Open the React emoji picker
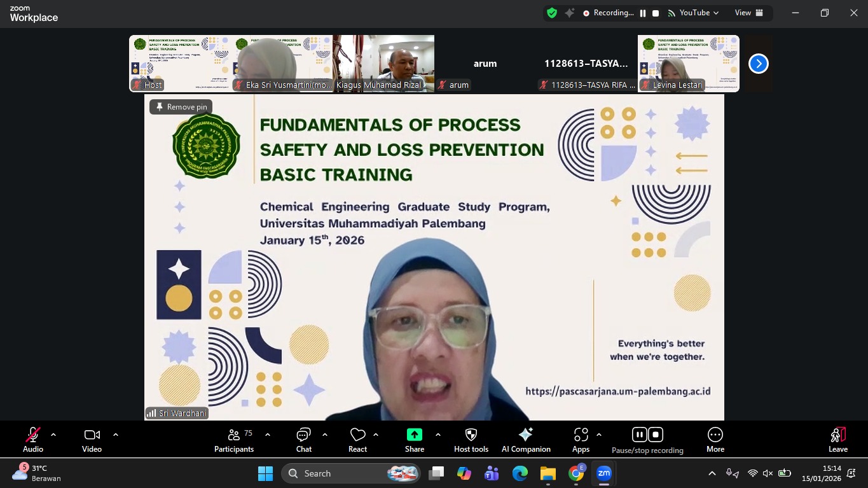 click(358, 440)
